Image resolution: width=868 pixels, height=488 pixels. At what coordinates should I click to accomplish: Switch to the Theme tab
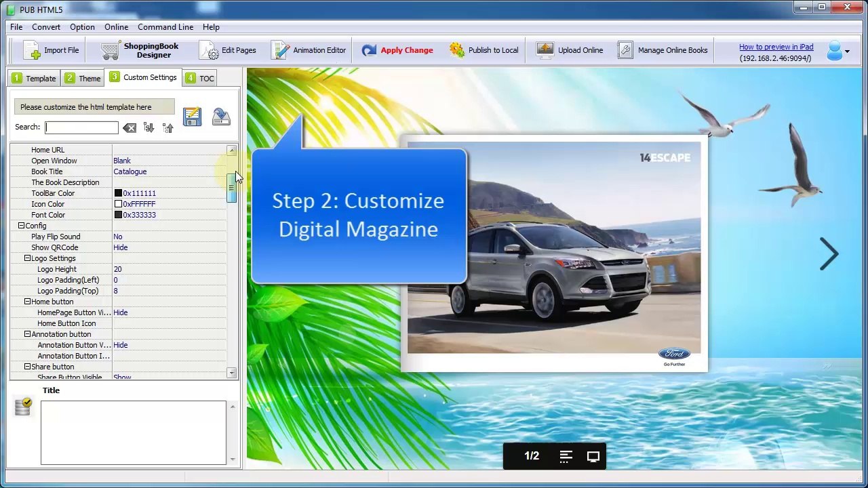coord(83,79)
